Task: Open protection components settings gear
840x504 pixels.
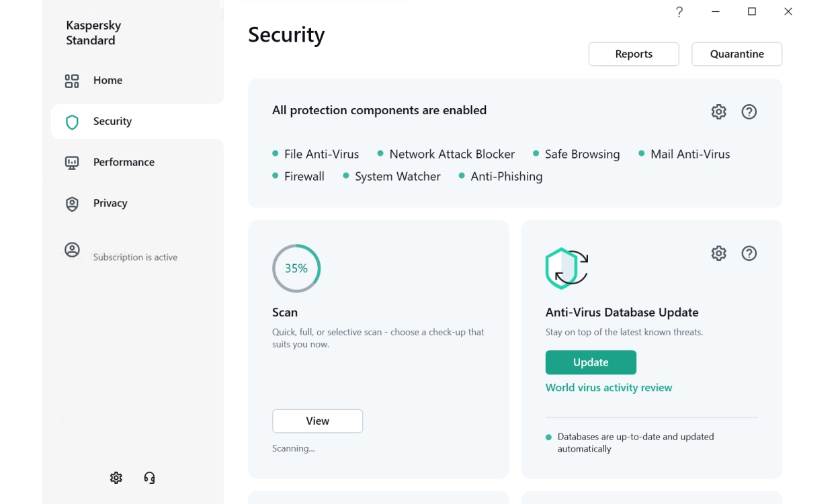Action: 718,112
